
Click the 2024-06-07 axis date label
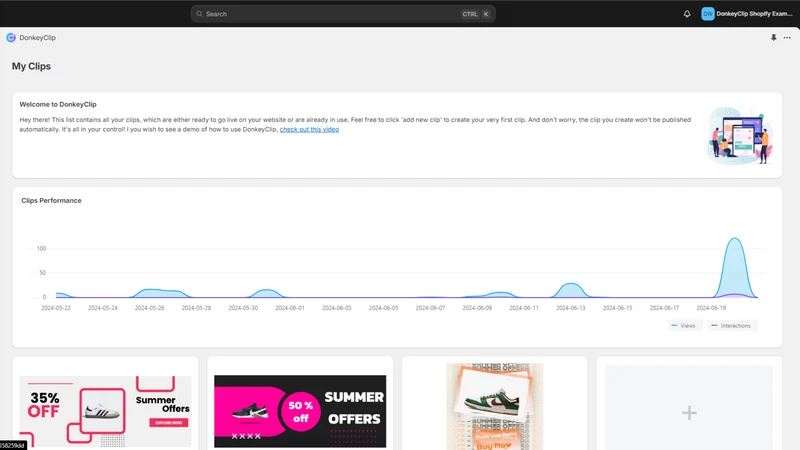(x=430, y=308)
